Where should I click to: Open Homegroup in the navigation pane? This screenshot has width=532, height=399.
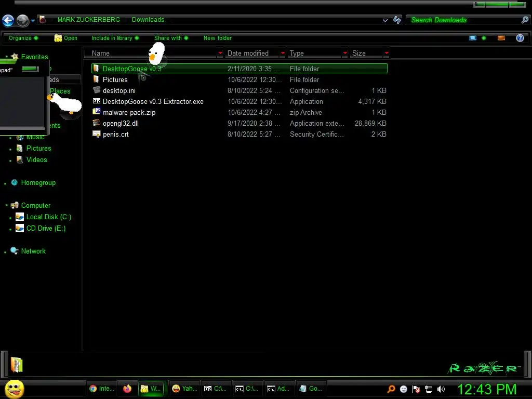coord(38,182)
